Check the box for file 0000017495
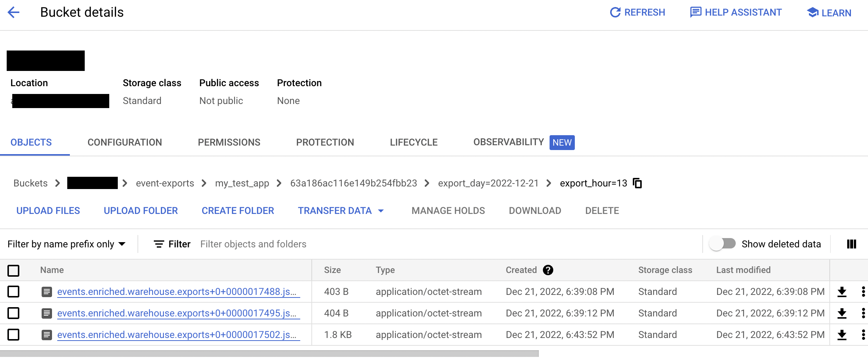The image size is (868, 361). click(x=13, y=313)
